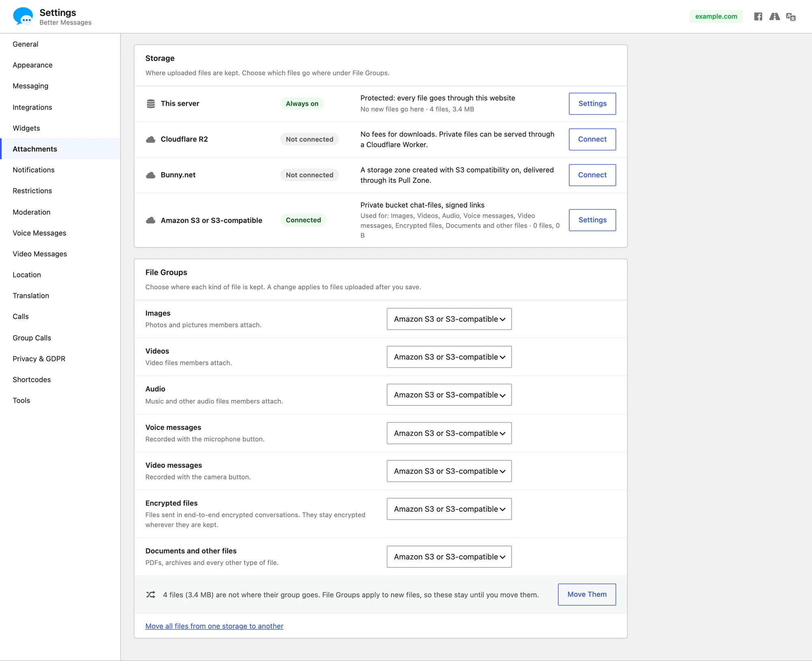Connect Cloudflare R2 storage

592,139
